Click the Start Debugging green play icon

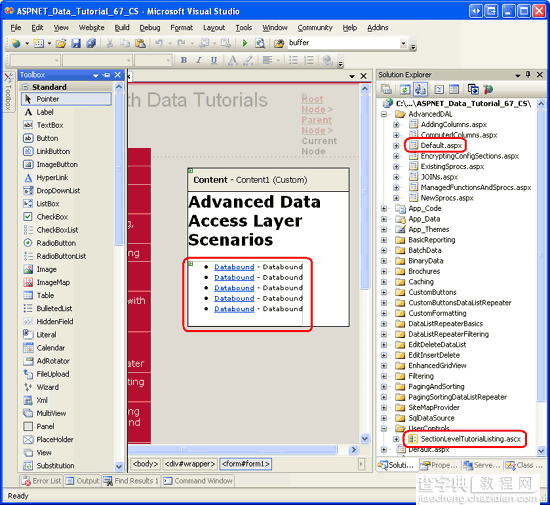click(245, 43)
